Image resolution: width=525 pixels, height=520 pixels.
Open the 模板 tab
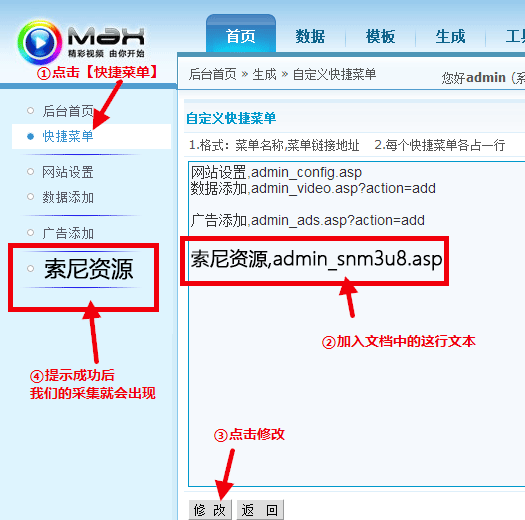[380, 36]
